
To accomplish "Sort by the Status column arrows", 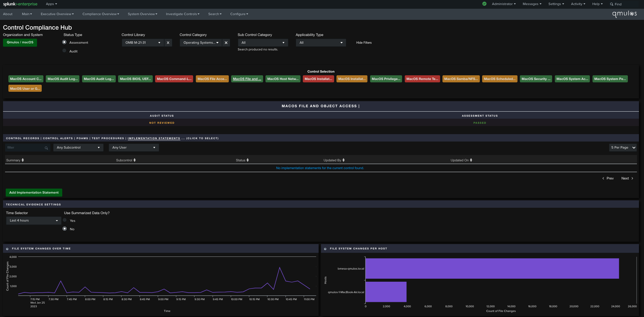I will pyautogui.click(x=248, y=160).
